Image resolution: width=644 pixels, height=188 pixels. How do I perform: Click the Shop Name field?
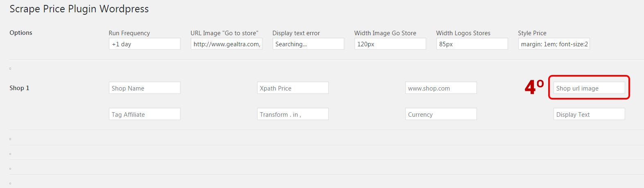click(x=145, y=88)
